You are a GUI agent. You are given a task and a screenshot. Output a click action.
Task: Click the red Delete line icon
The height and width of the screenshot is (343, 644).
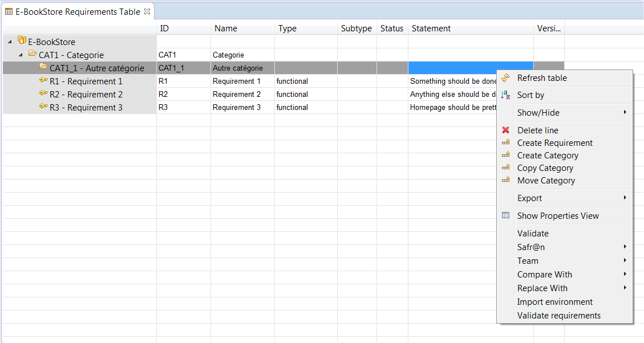[x=505, y=130]
